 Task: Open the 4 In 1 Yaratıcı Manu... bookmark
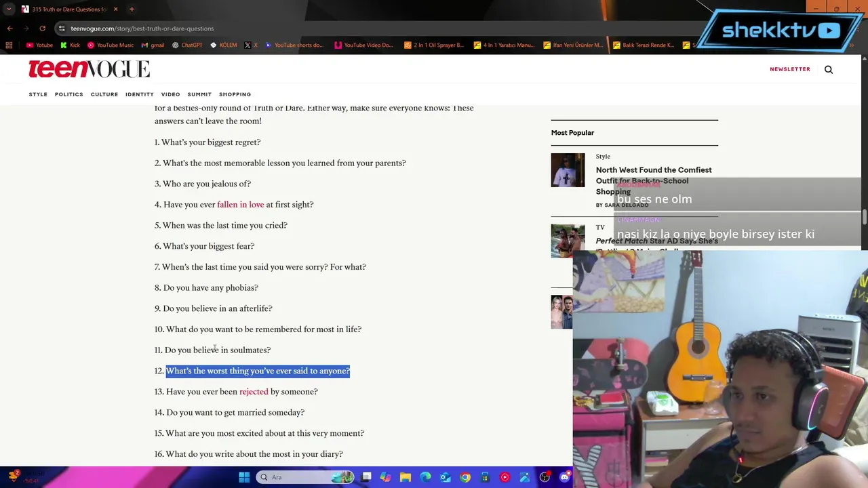pyautogui.click(x=504, y=45)
